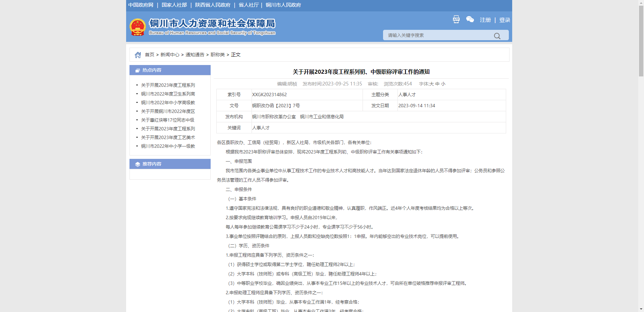
Task: Click document number 铜职改办函【2023】7号
Action: click(276, 106)
